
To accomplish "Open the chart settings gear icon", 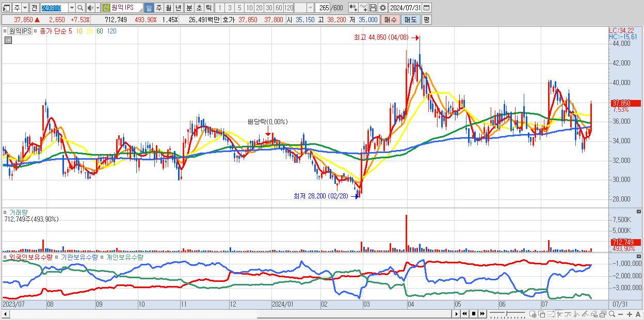I will click(x=382, y=8).
